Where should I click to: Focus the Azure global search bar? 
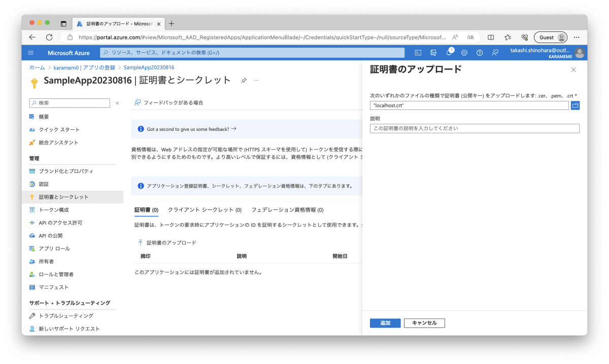tap(252, 53)
